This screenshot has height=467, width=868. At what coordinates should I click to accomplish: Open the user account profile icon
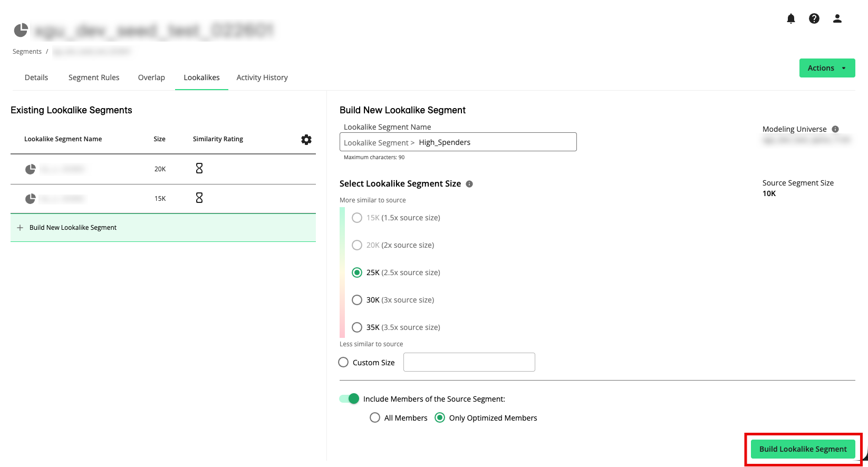point(837,19)
